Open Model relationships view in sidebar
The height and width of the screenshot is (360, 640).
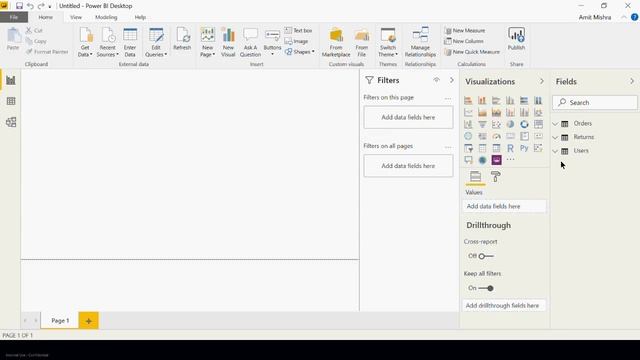coord(11,122)
